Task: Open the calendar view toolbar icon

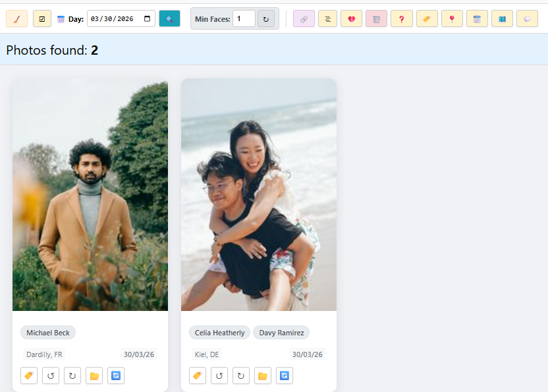Action: 477,19
